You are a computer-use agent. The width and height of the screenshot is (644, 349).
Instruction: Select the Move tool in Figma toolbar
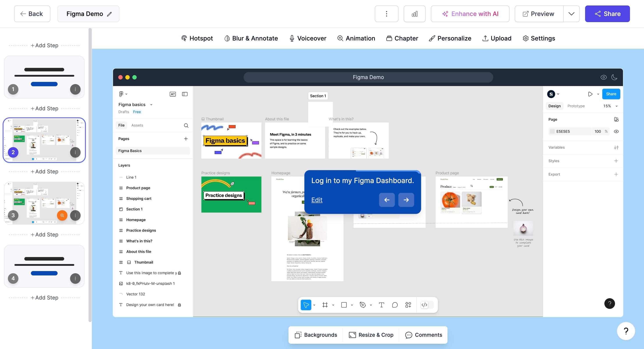(306, 305)
